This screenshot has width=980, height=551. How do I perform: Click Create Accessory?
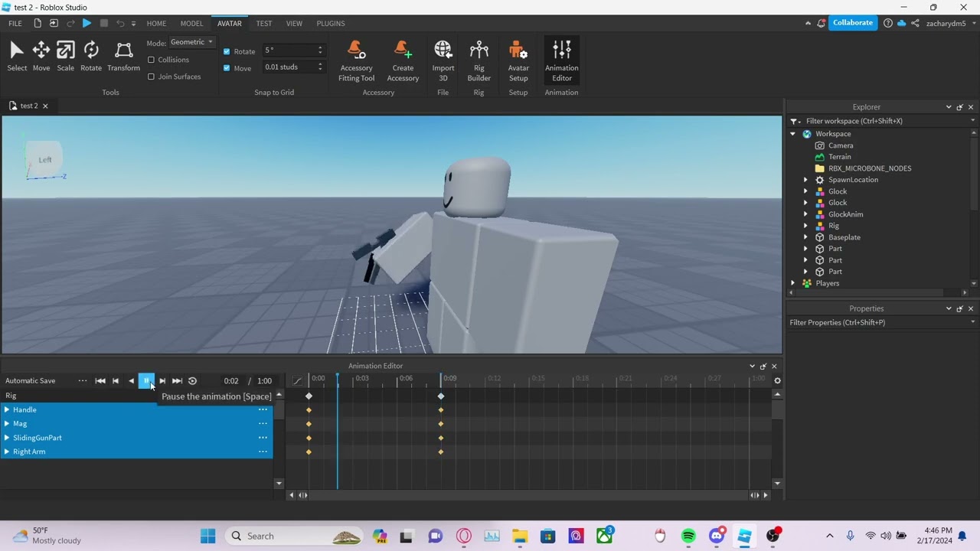point(403,61)
